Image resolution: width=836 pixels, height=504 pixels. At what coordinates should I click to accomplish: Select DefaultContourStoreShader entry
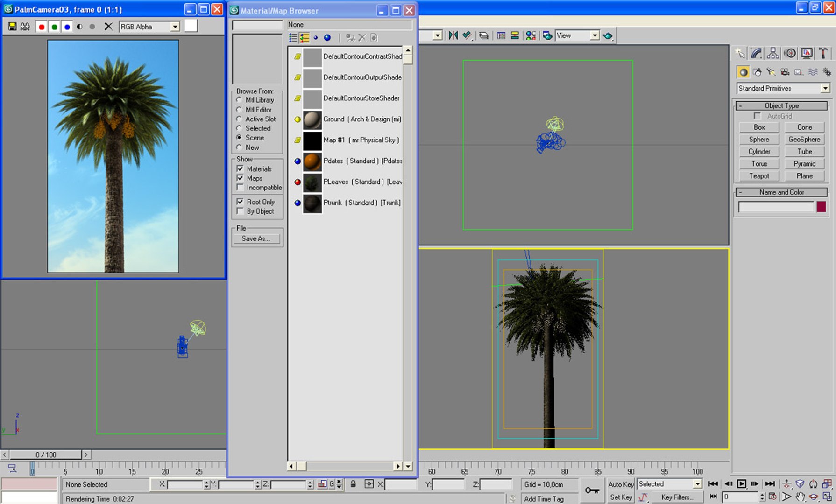348,98
